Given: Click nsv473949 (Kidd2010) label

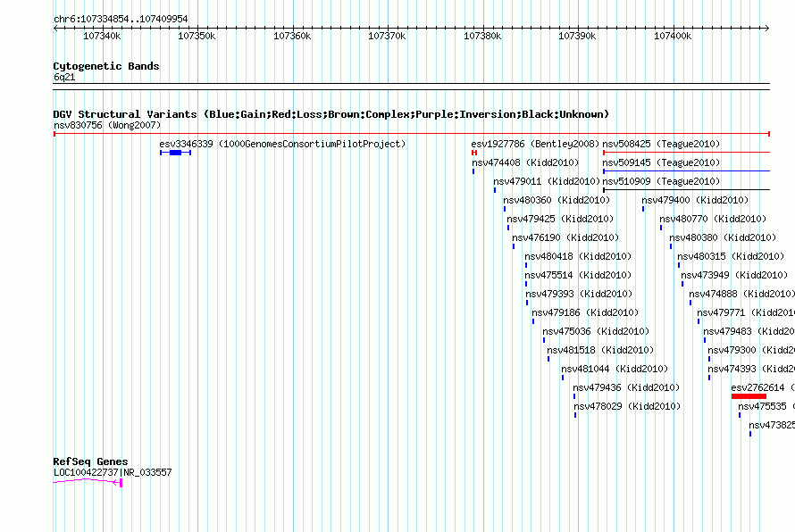Looking at the screenshot, I should tap(734, 275).
